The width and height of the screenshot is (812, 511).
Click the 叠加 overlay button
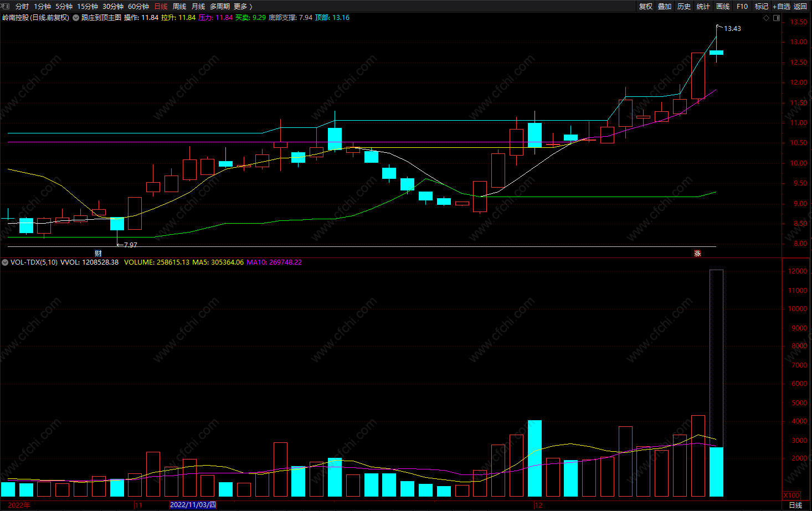coord(665,7)
